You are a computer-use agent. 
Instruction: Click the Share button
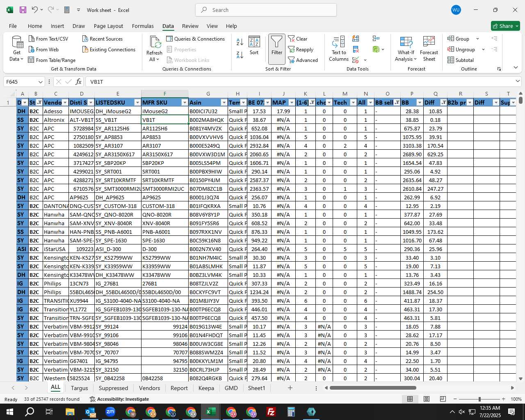point(505,26)
